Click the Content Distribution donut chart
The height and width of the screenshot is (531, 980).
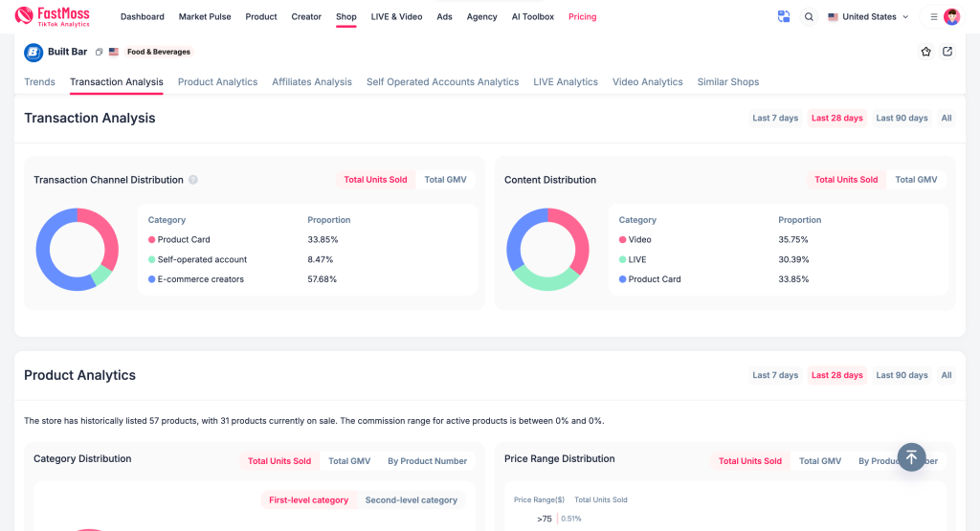(x=547, y=250)
